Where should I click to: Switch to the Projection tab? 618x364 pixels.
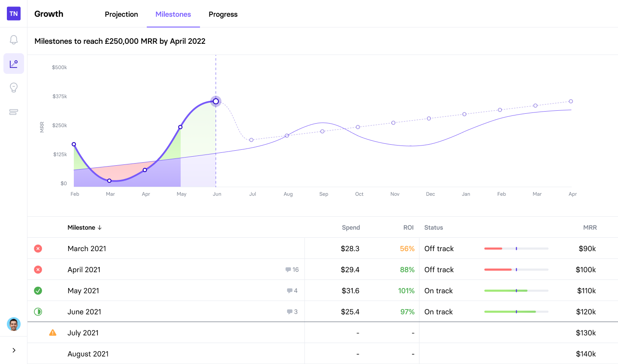121,14
